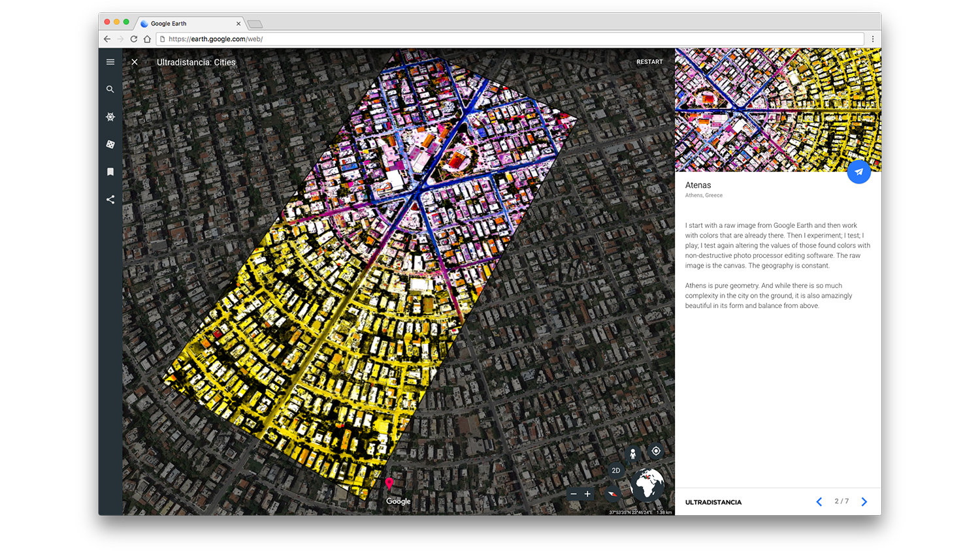Click the Google logo on the map
The width and height of the screenshot is (980, 551).
pyautogui.click(x=399, y=501)
